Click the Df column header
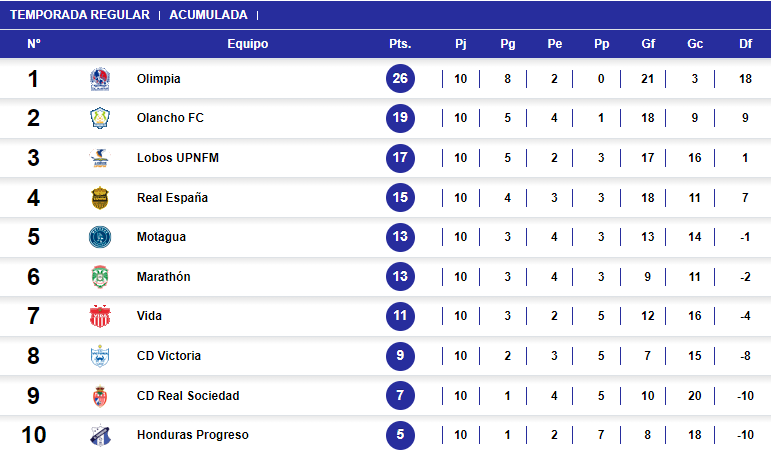Image resolution: width=771 pixels, height=453 pixels. click(x=745, y=44)
